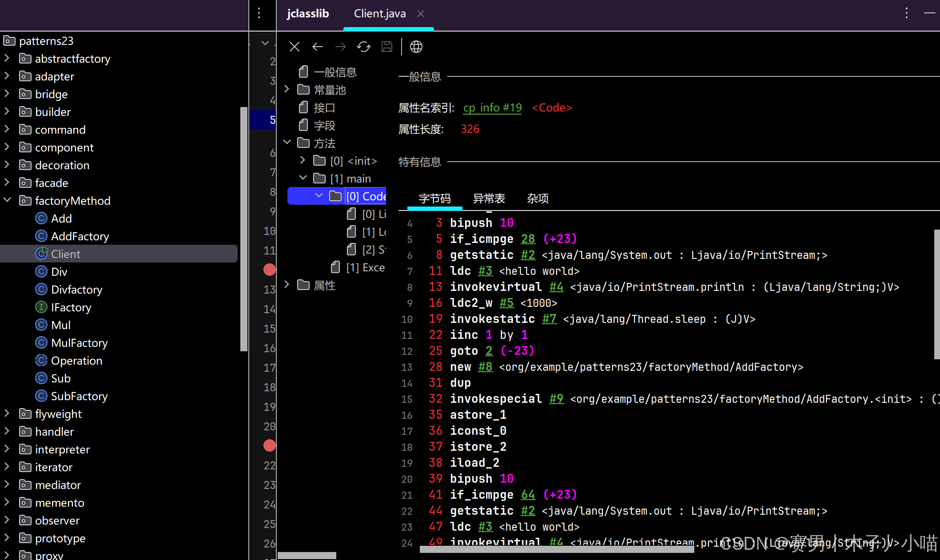Click the back arrow in jclasslib toolbar
Screen dimensions: 940x560
tap(317, 47)
